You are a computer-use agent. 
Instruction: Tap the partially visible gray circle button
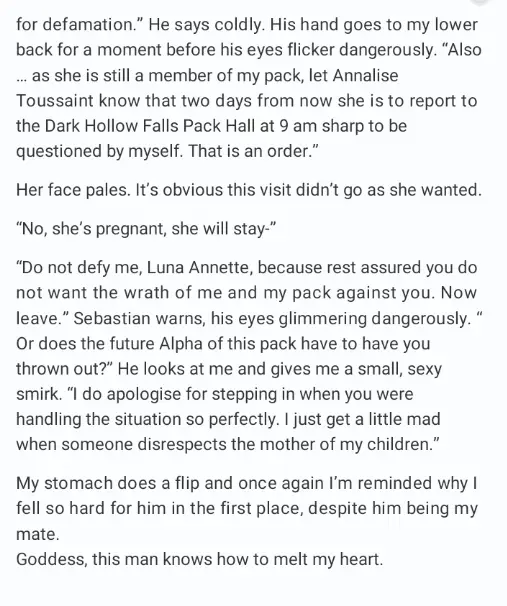(x=482, y=2)
